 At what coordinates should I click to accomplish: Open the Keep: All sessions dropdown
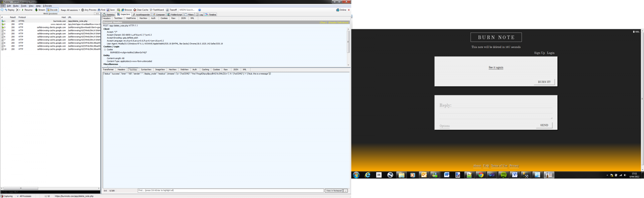coord(70,10)
